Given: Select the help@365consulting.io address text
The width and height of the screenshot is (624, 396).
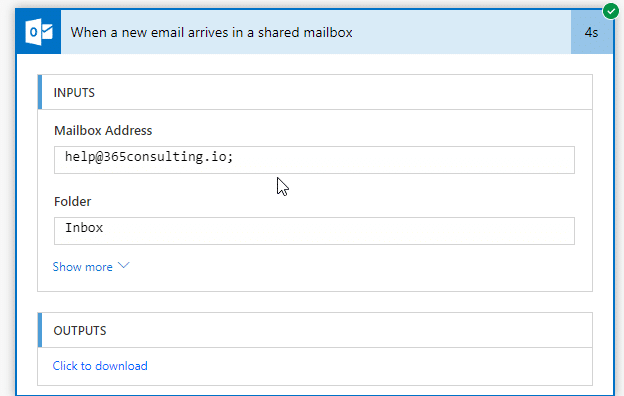Looking at the screenshot, I should [149, 157].
